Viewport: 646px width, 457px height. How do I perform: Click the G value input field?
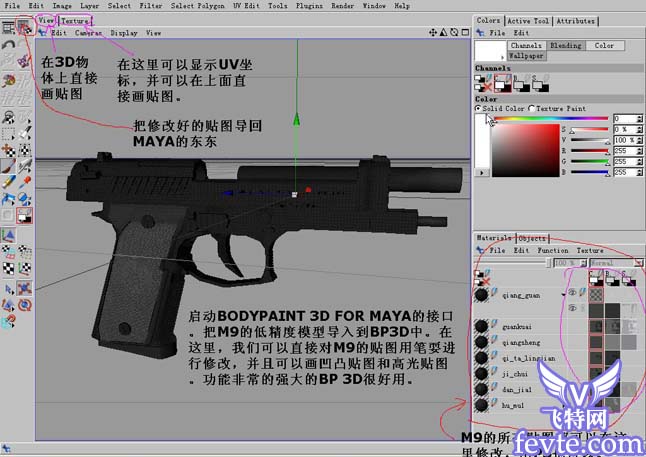[x=625, y=162]
